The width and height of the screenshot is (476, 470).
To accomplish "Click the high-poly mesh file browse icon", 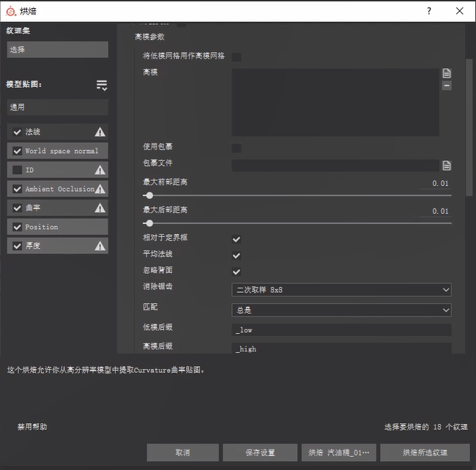I will [x=446, y=73].
